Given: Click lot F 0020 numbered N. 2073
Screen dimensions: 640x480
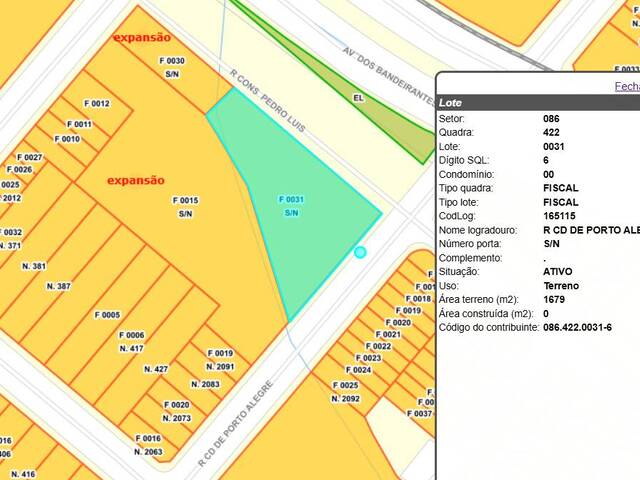Looking at the screenshot, I should pos(176,411).
